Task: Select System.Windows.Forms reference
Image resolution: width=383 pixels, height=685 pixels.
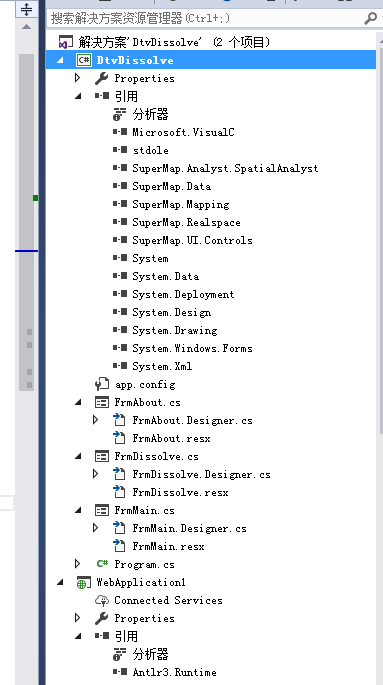Action: tap(193, 348)
